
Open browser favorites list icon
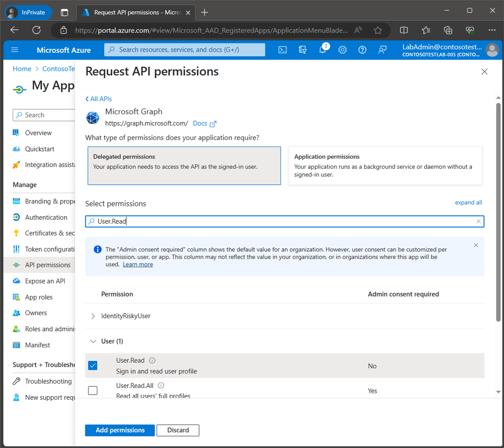(x=426, y=30)
